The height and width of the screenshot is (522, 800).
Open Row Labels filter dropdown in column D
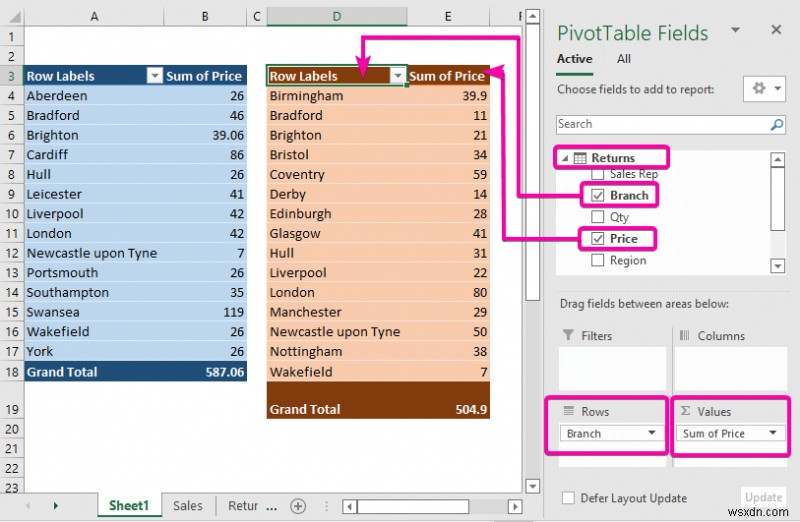pos(397,76)
